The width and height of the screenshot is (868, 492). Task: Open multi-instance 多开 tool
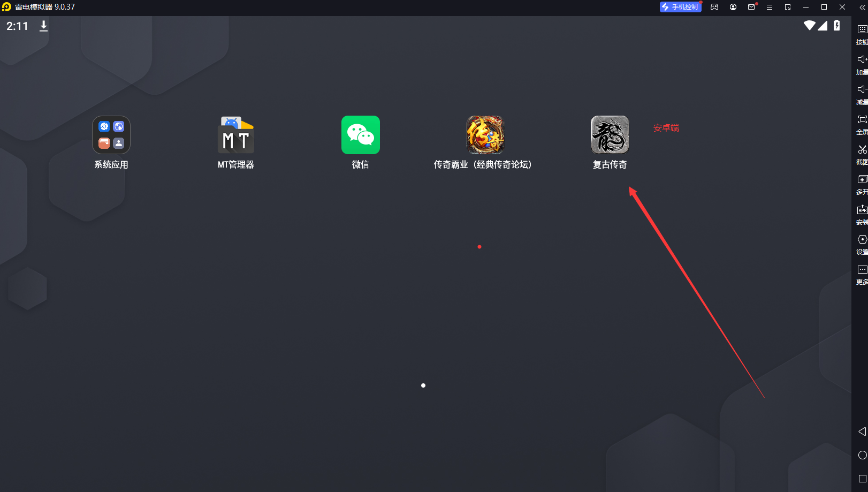[x=862, y=179]
